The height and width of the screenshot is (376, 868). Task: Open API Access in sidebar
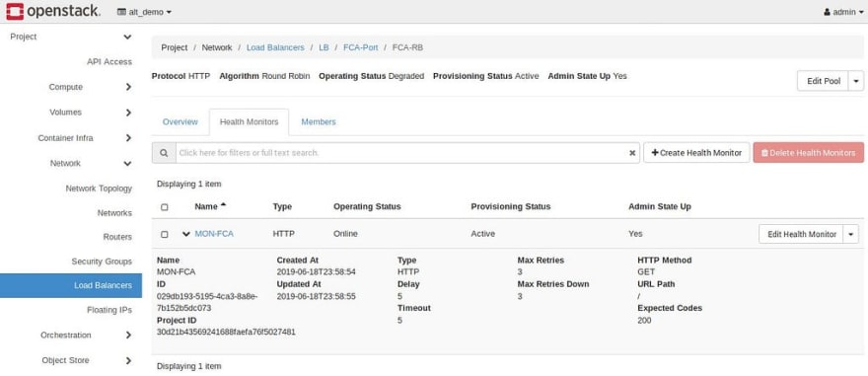[109, 62]
